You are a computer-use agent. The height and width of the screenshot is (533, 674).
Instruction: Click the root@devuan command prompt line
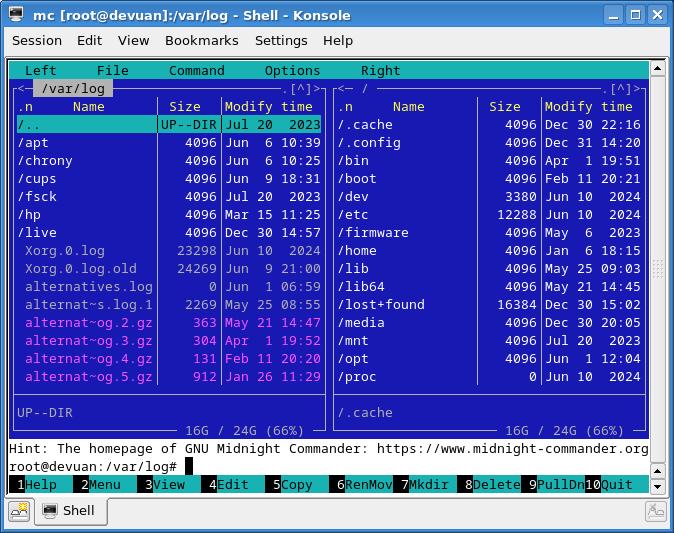[329, 466]
